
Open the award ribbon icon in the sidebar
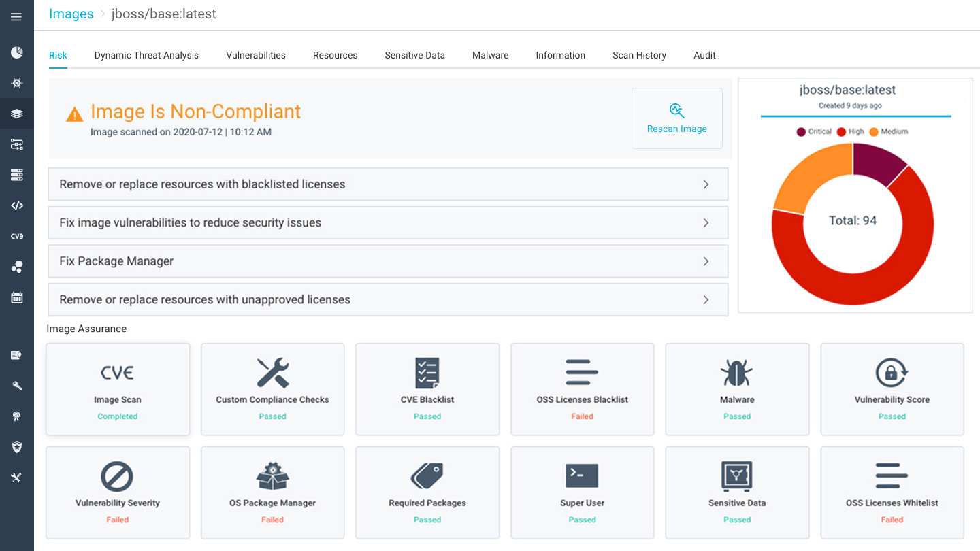click(16, 416)
